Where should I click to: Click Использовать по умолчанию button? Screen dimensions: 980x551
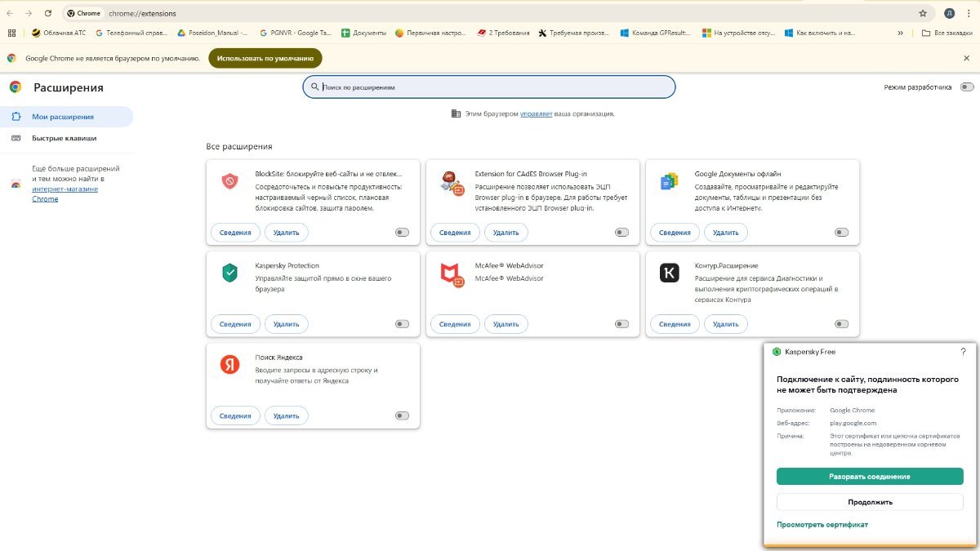click(265, 58)
